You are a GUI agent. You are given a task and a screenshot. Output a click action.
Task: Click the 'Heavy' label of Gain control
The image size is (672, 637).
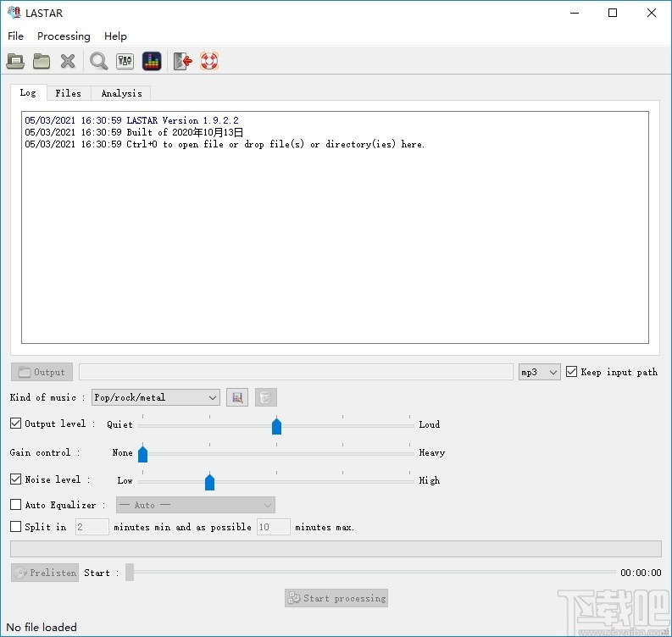pyautogui.click(x=432, y=453)
